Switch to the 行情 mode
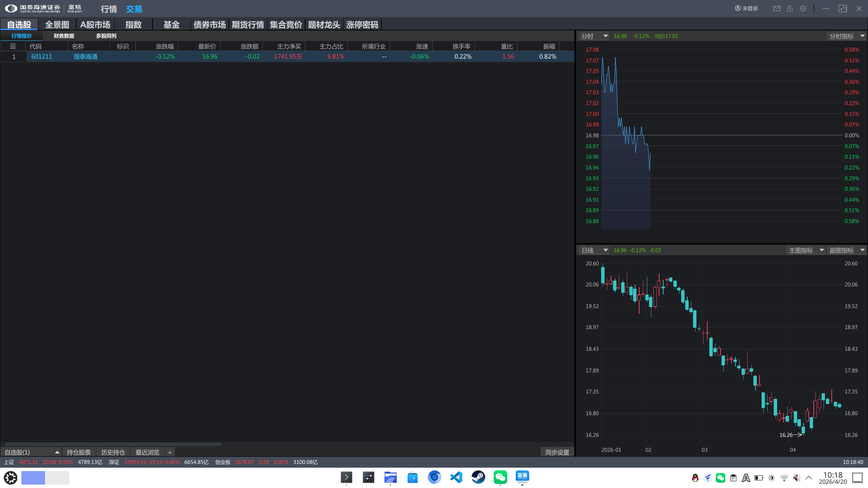Screen dimensions: 868x488 (x=109, y=9)
